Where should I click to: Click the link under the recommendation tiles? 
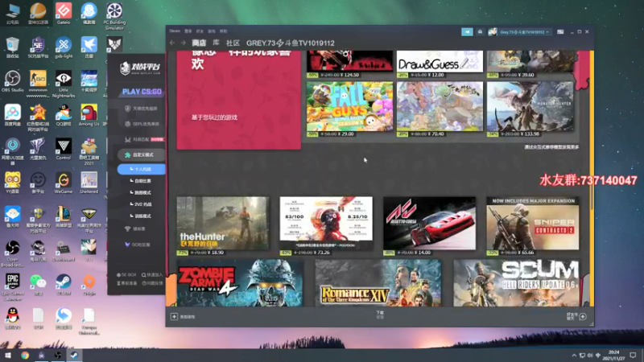point(551,147)
